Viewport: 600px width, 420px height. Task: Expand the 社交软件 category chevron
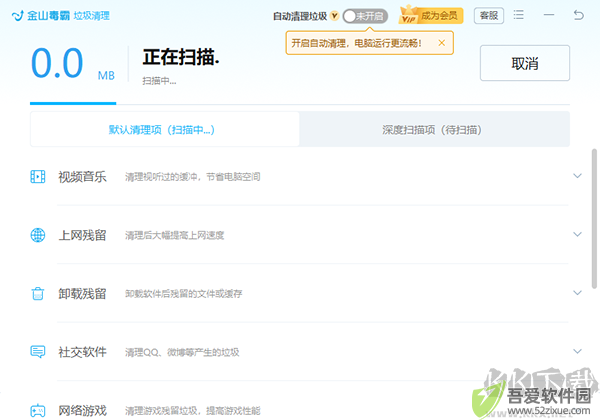point(577,351)
